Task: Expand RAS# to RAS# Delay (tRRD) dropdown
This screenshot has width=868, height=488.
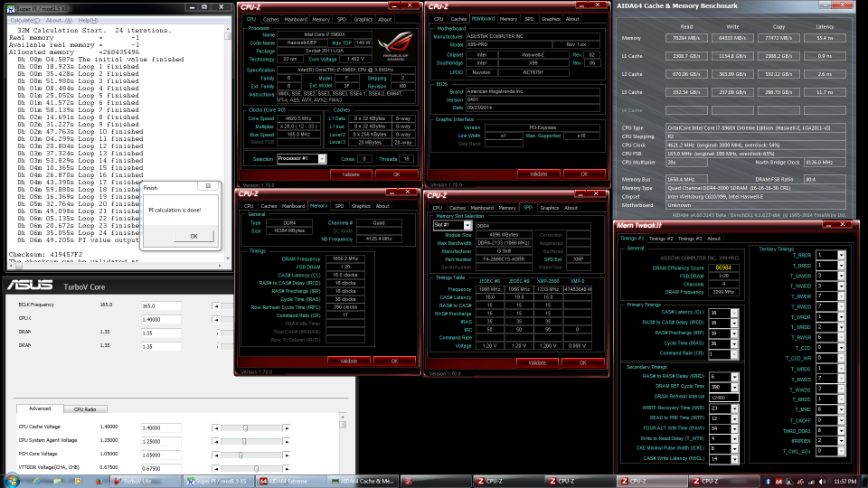Action: 734,376
